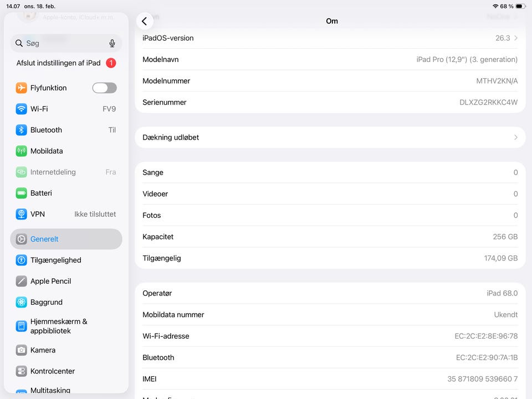The image size is (532, 399).
Task: Tap the Apple Pencil icon
Action: click(22, 282)
